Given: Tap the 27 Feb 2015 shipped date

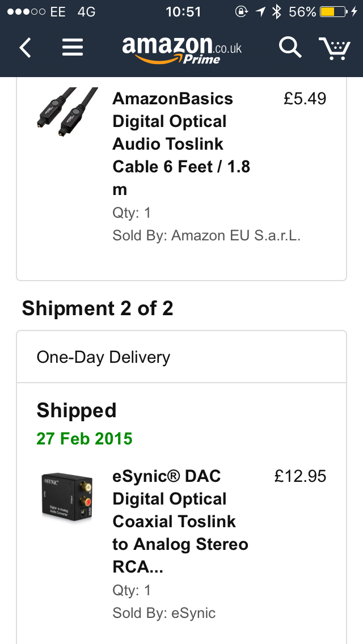Looking at the screenshot, I should [x=85, y=438].
